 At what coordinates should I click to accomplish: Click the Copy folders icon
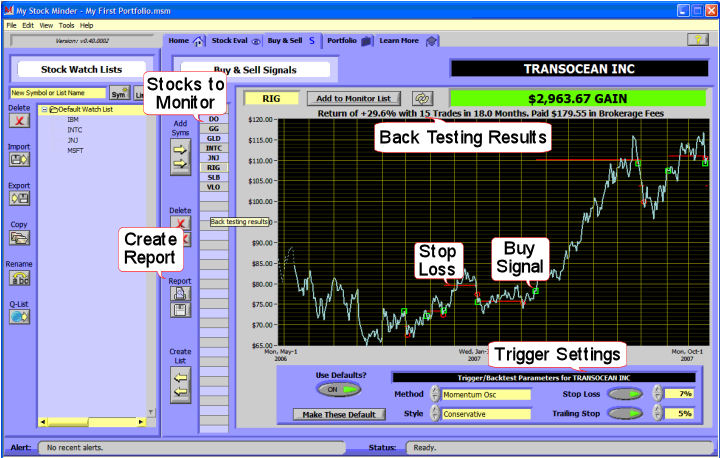coord(19,237)
